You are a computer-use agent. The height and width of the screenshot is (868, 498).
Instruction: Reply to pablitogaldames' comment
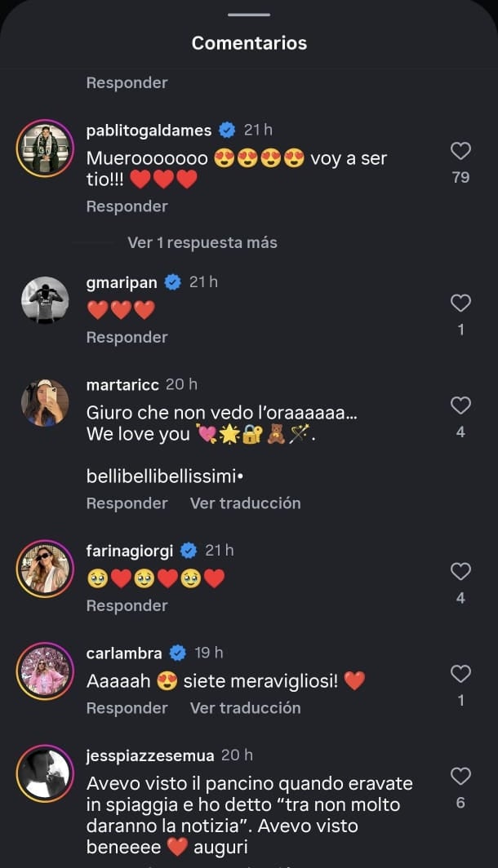click(x=127, y=206)
